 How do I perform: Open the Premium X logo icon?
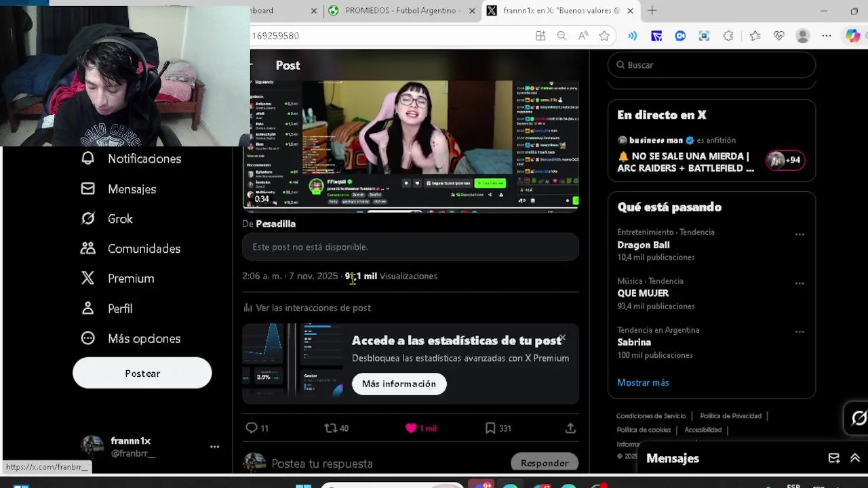[88, 278]
